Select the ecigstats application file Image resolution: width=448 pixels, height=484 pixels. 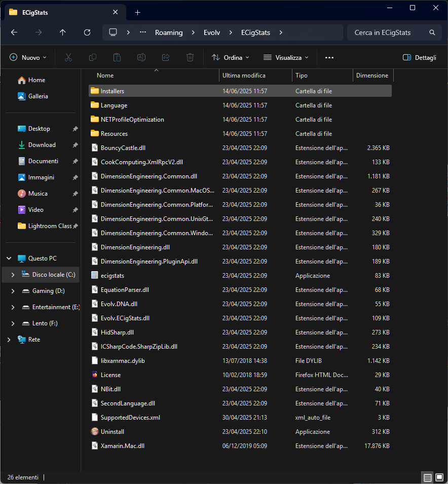113,276
